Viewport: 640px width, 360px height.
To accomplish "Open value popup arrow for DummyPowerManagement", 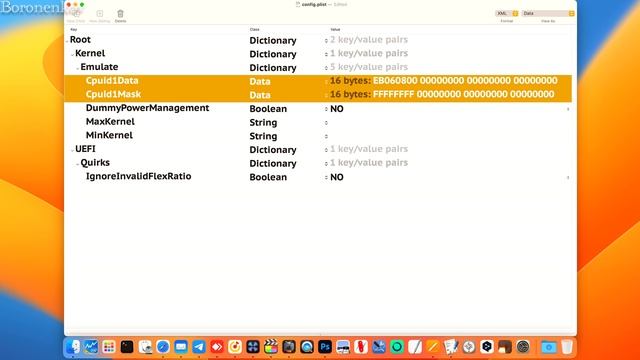I will click(568, 109).
